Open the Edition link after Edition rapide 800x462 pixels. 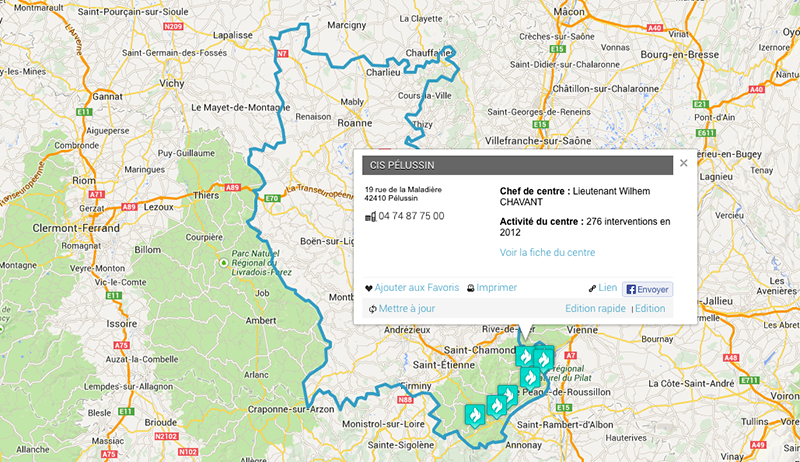point(650,309)
